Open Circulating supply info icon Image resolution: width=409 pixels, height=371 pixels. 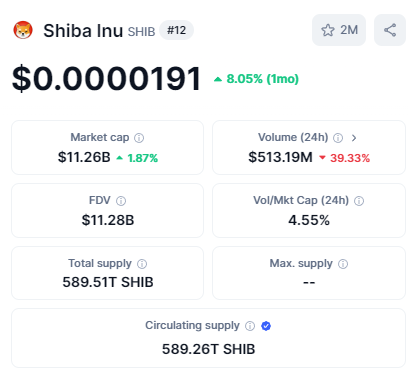[x=250, y=326]
